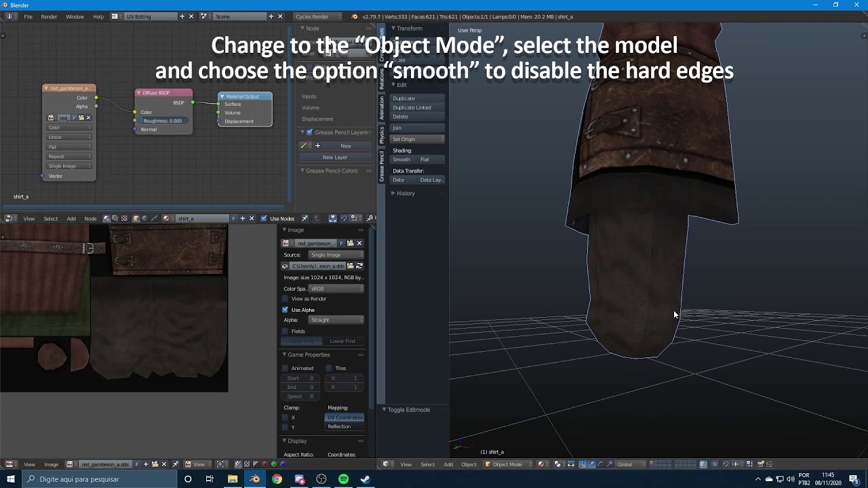Toggle the Clamp Y checkbox
This screenshot has width=868, height=488.
coord(285,428)
